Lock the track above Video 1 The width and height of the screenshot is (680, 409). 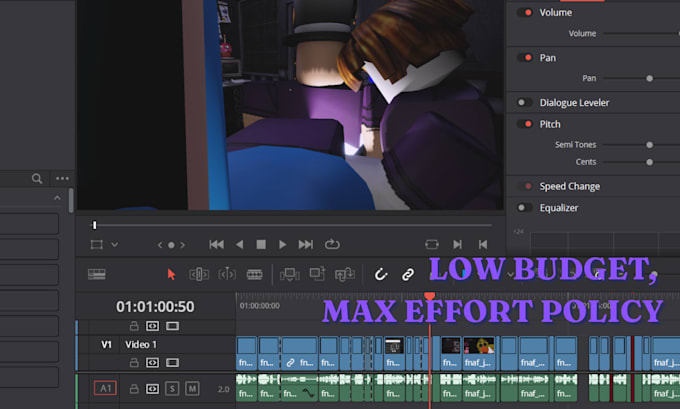134,326
